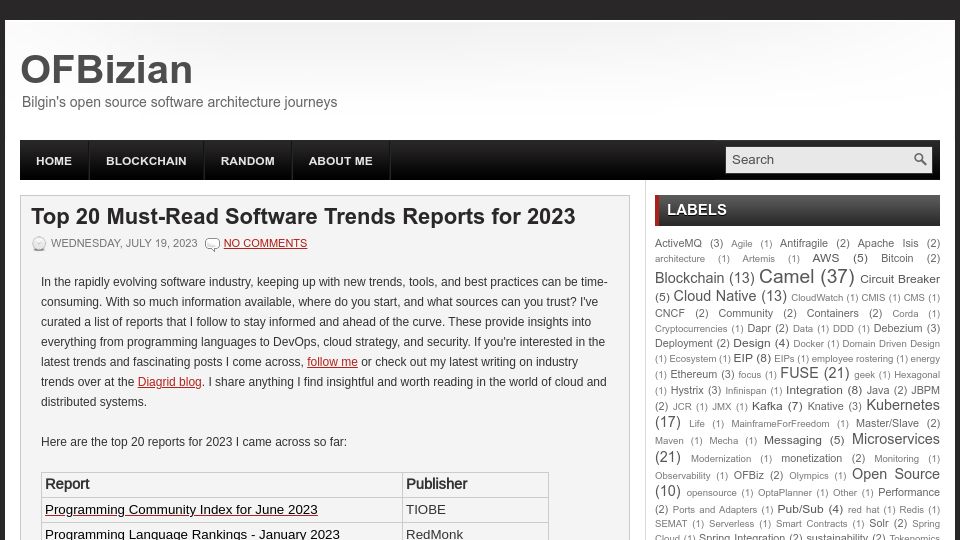This screenshot has height=540, width=960.
Task: Filter by the Domain Driven Design label
Action: click(890, 344)
